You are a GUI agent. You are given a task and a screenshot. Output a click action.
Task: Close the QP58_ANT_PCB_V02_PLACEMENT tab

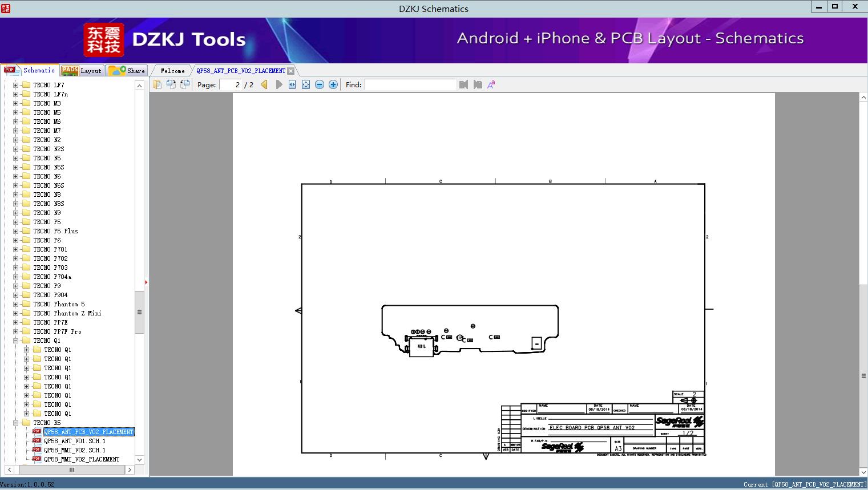[x=291, y=71]
